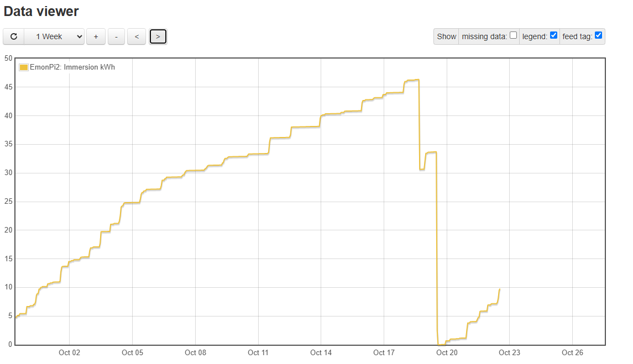Viewport: 633px width, 364px height.
Task: Zoom in with the plus button
Action: (x=96, y=36)
